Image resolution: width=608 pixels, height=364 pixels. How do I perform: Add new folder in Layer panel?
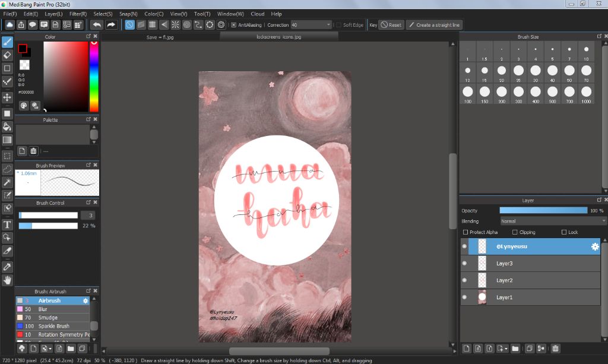[515, 348]
